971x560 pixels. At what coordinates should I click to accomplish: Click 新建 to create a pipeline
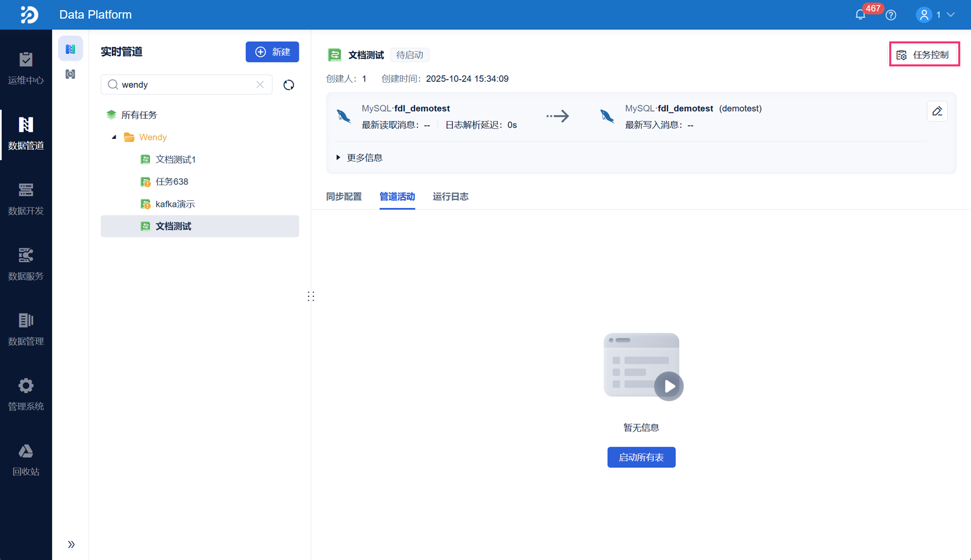(272, 52)
